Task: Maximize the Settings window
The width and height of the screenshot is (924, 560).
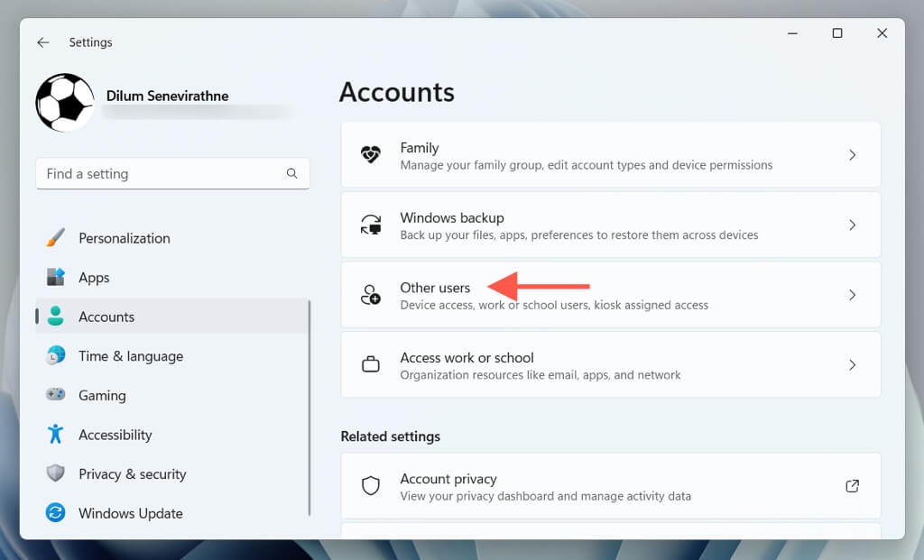Action: [837, 33]
